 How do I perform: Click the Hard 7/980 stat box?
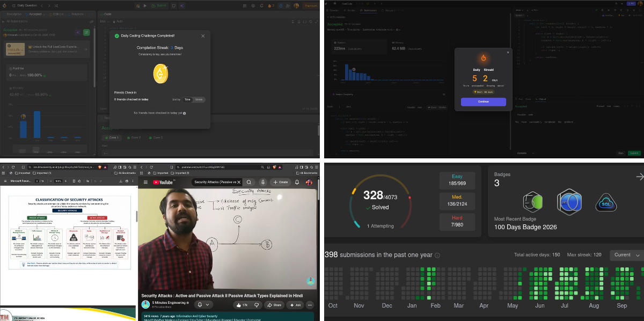coord(457,221)
